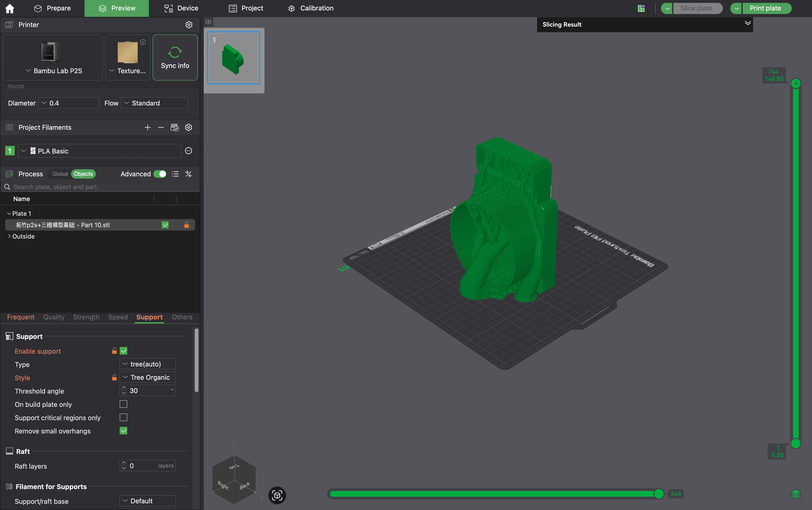Collapse the sidebar with arrow icon
The height and width of the screenshot is (510, 812).
208,22
